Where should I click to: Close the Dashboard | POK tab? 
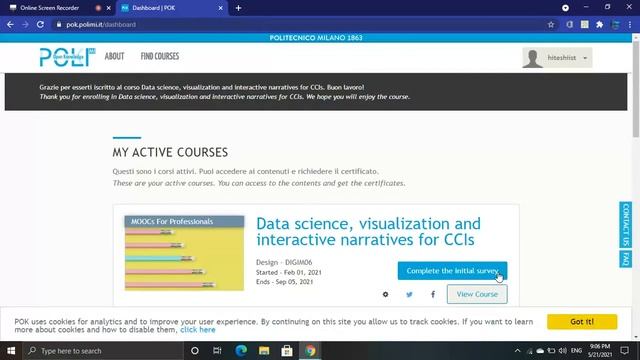[220, 8]
